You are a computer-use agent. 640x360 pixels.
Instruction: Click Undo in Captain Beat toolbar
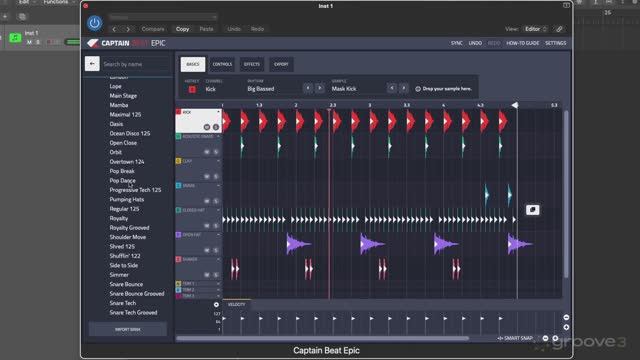(x=475, y=43)
